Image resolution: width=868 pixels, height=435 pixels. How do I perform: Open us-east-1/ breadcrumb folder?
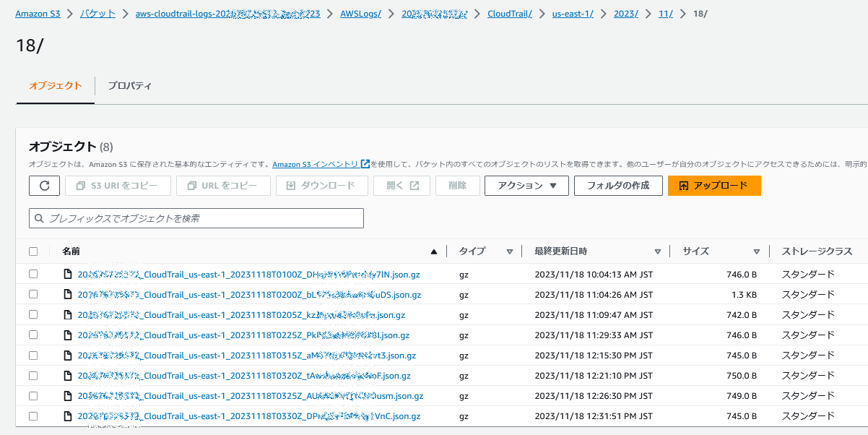(573, 14)
